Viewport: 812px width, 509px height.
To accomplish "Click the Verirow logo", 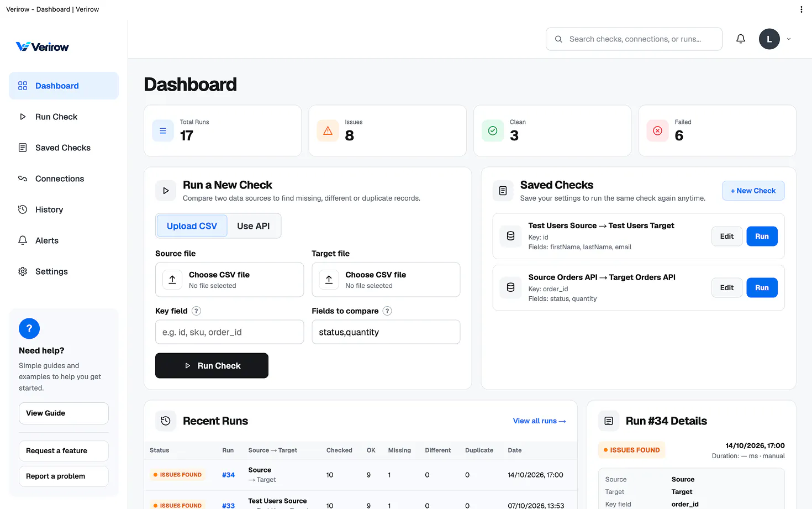I will (x=43, y=47).
